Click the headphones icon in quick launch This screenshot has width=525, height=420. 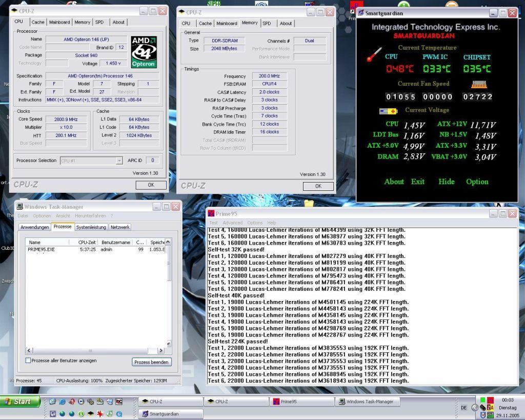(x=53, y=414)
